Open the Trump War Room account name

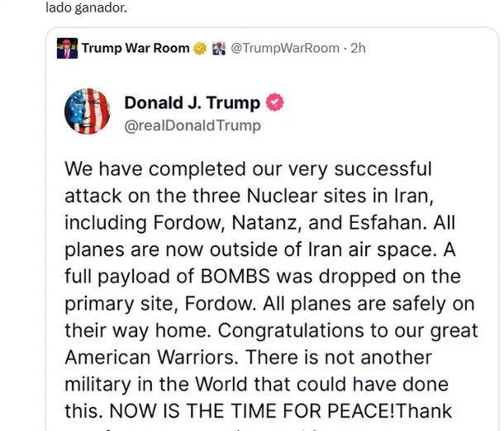point(136,48)
